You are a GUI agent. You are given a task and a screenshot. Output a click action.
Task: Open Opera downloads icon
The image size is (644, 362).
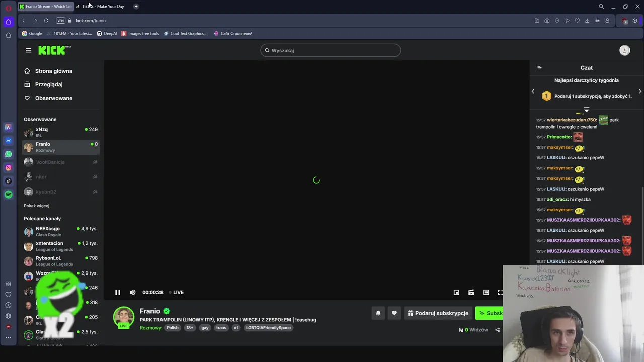click(x=587, y=21)
